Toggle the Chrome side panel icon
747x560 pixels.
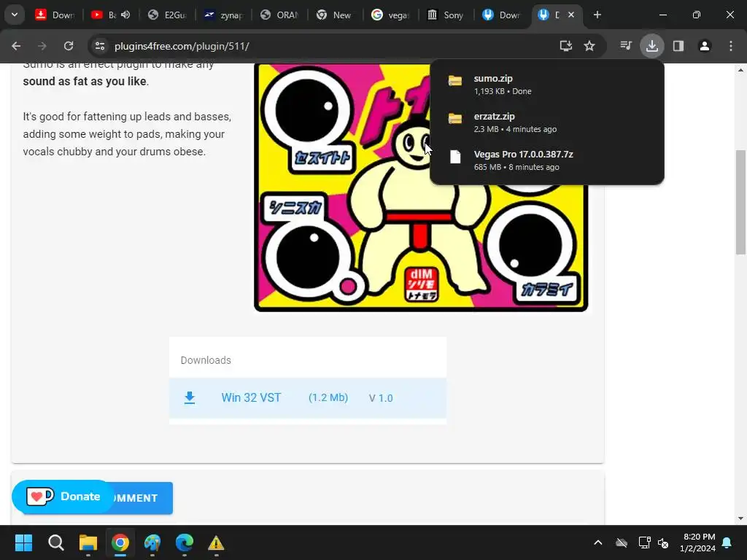678,46
